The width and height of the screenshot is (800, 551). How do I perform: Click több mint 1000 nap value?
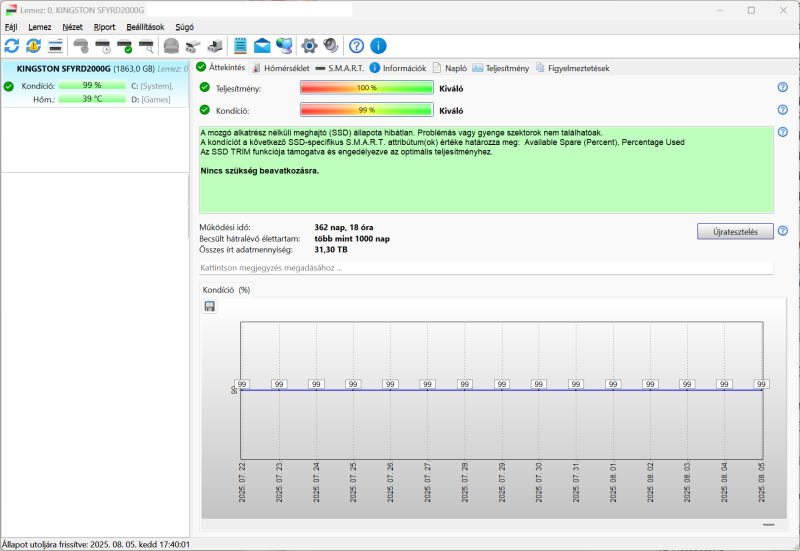(x=352, y=239)
